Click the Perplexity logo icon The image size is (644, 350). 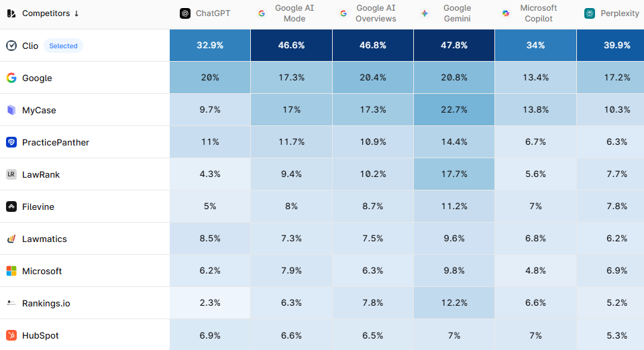pos(590,13)
